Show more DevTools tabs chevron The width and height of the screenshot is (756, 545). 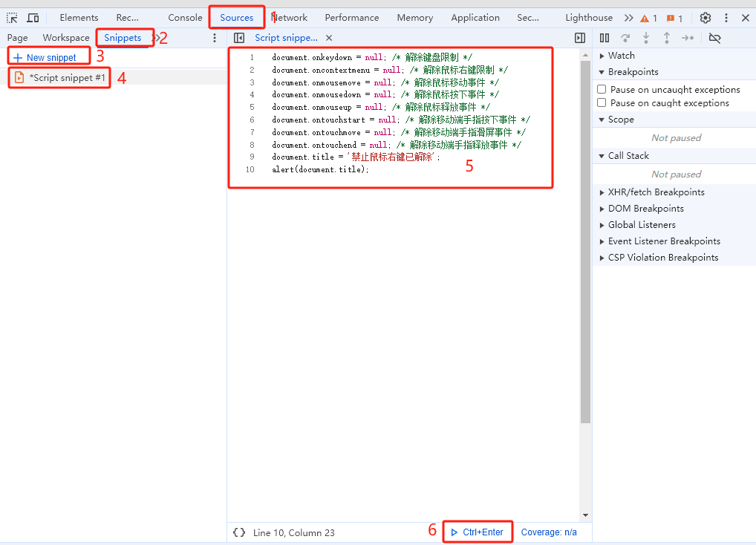(628, 18)
